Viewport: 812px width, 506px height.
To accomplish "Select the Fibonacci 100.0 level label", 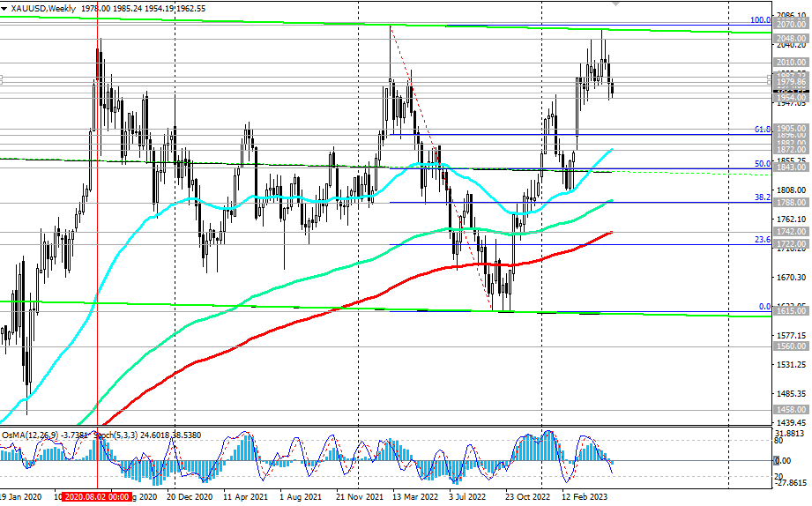I will pyautogui.click(x=760, y=20).
